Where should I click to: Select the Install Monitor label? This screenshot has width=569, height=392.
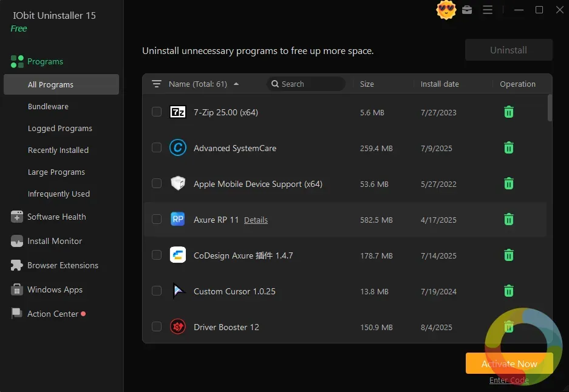55,241
